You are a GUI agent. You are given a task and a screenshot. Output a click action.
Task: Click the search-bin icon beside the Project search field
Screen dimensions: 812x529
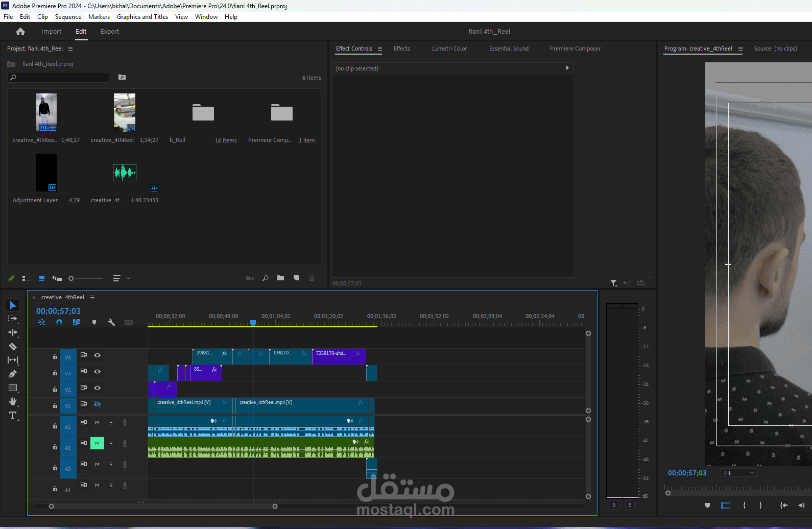122,77
